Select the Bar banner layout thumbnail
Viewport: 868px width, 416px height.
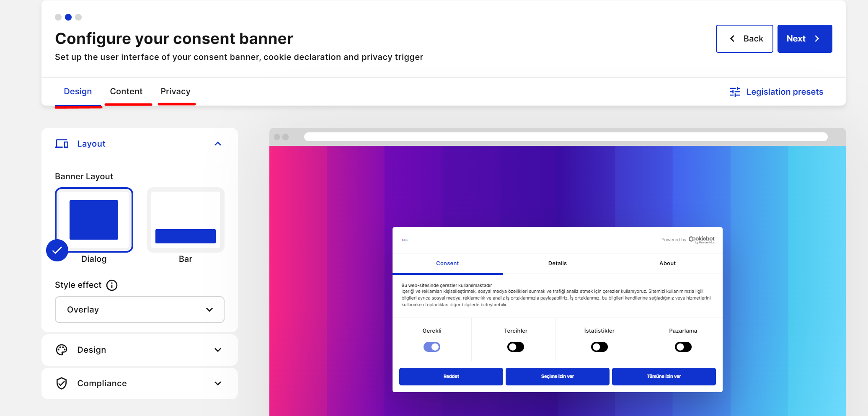coord(185,220)
